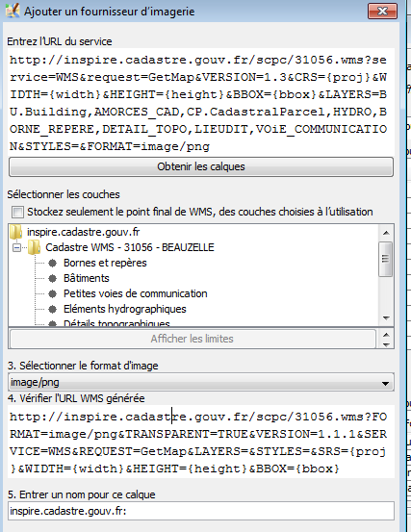Collapse the Cadastre WMS 31056 tree node

point(16,247)
